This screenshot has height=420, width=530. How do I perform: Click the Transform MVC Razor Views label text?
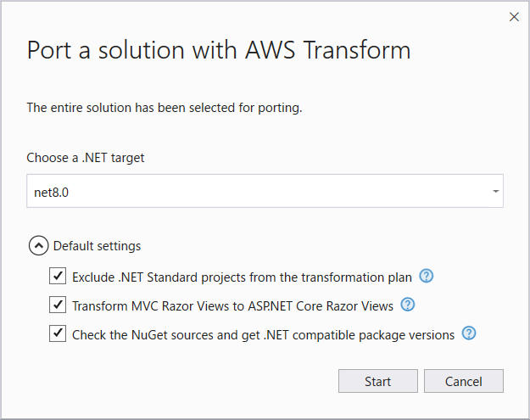[x=232, y=305]
